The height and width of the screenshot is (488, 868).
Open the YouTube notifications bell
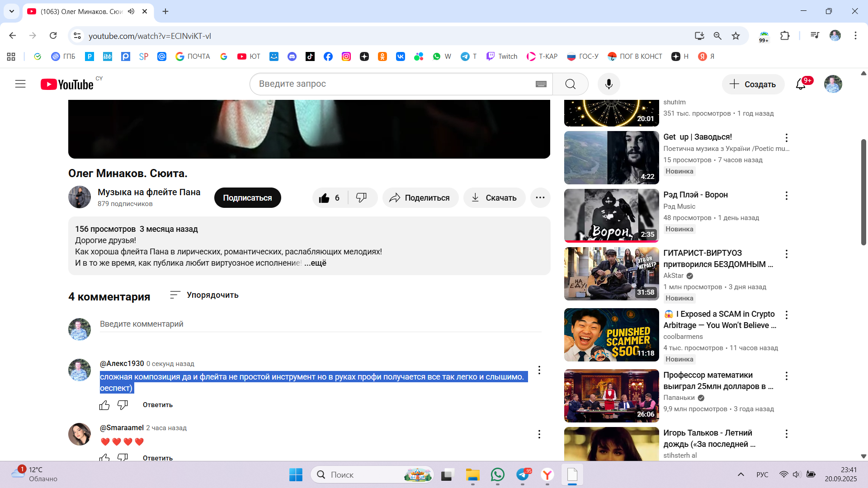(801, 84)
